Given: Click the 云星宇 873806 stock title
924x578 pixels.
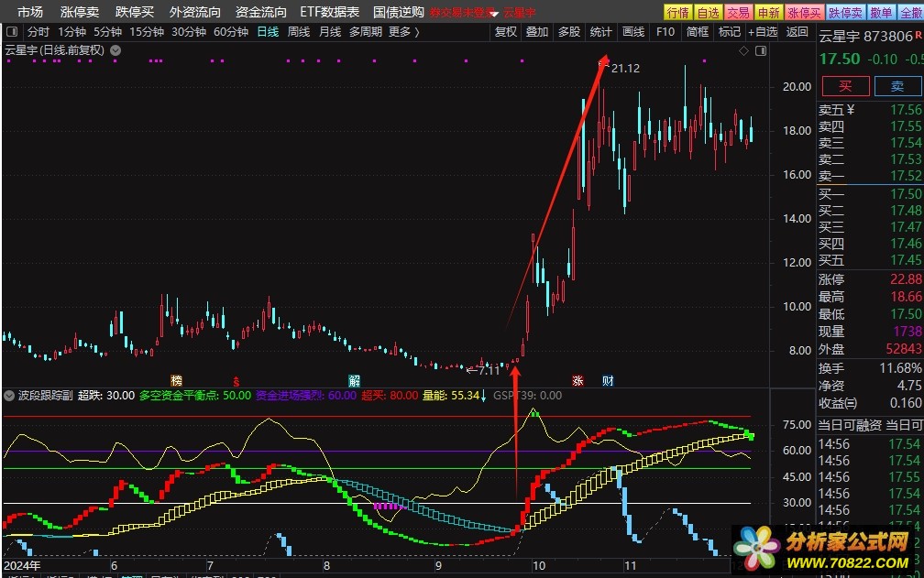Looking at the screenshot, I should [865, 37].
